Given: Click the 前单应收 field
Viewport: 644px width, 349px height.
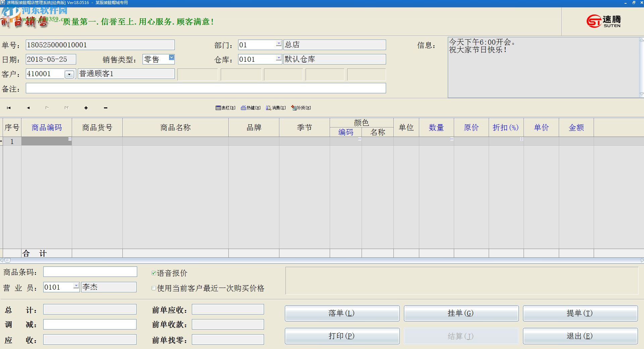Looking at the screenshot, I should [228, 309].
